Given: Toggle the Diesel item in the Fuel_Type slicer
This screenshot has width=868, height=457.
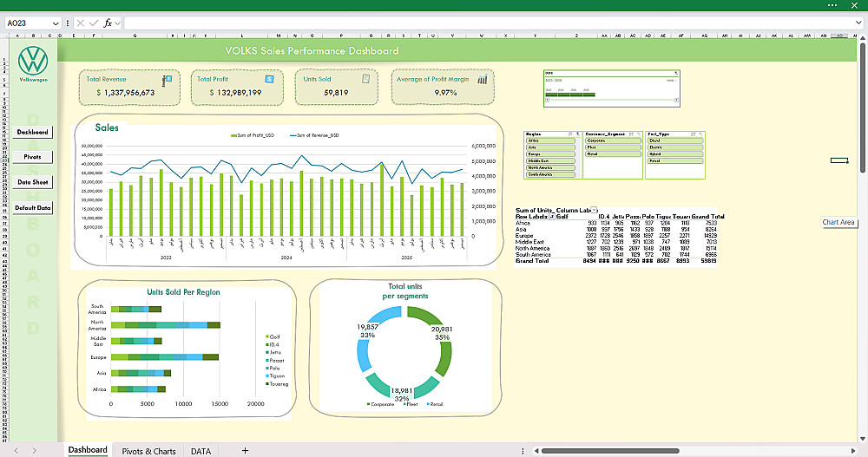Looking at the screenshot, I should pos(675,140).
